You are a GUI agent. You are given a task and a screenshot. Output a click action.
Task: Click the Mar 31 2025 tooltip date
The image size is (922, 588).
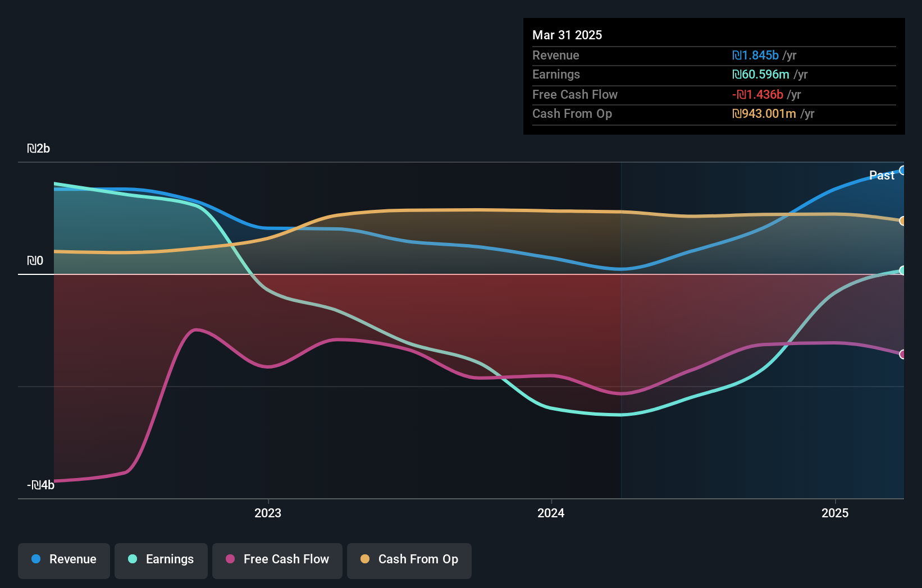click(x=567, y=35)
